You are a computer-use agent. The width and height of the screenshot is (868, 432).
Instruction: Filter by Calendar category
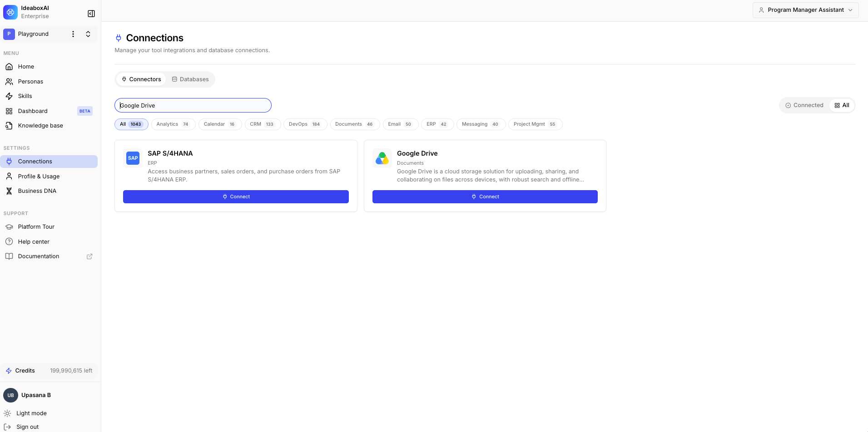click(x=220, y=124)
